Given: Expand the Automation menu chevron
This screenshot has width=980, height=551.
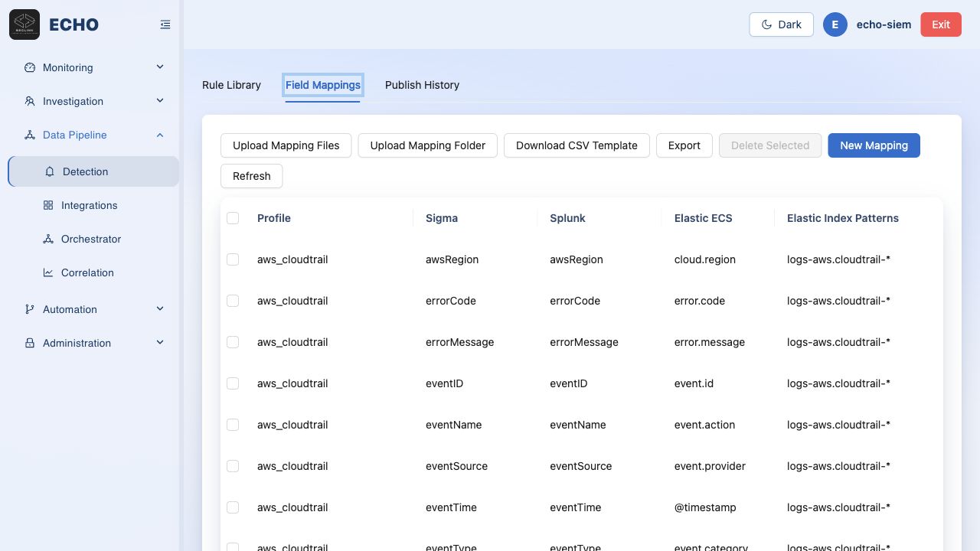Looking at the screenshot, I should [x=160, y=309].
